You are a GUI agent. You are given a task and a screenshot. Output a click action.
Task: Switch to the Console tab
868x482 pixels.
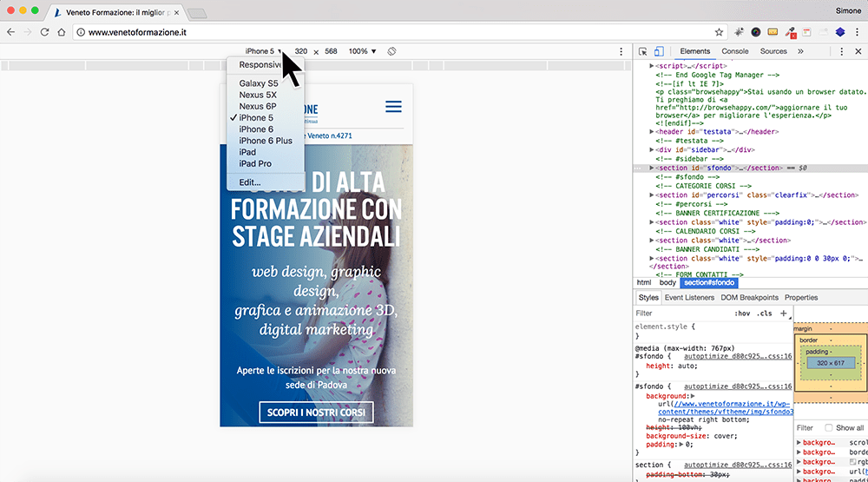[x=734, y=51]
